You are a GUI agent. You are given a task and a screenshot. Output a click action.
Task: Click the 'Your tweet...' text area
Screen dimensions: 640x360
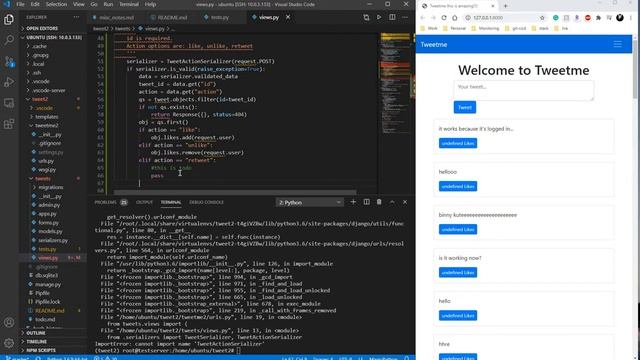tap(524, 90)
